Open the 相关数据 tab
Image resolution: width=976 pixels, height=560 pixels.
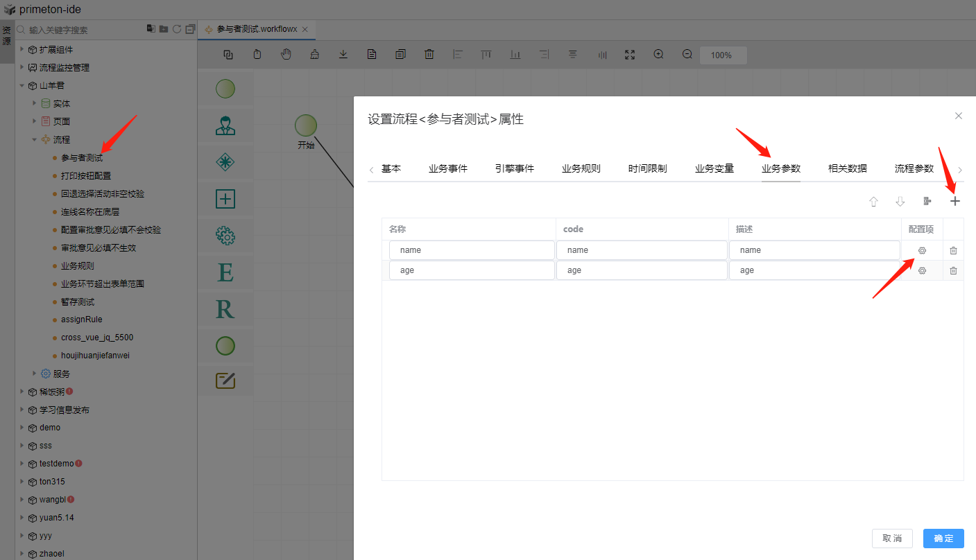click(x=847, y=168)
